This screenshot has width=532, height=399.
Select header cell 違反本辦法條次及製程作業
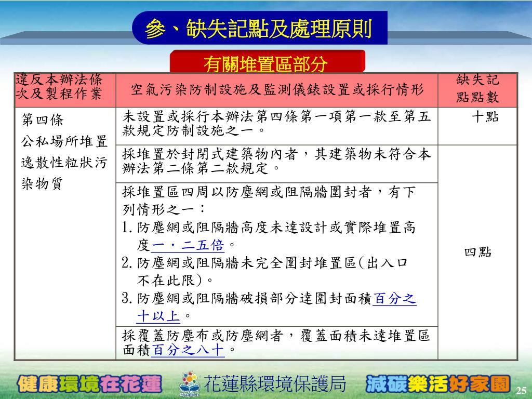point(65,90)
